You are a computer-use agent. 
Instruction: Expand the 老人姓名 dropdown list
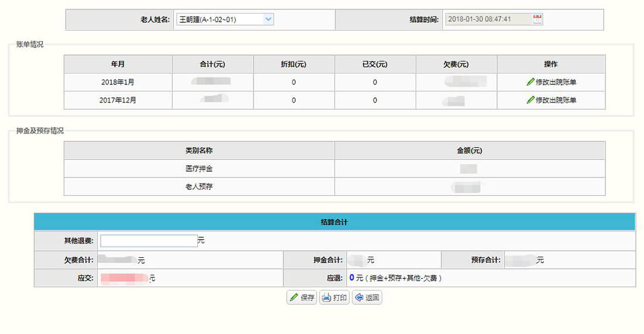268,19
